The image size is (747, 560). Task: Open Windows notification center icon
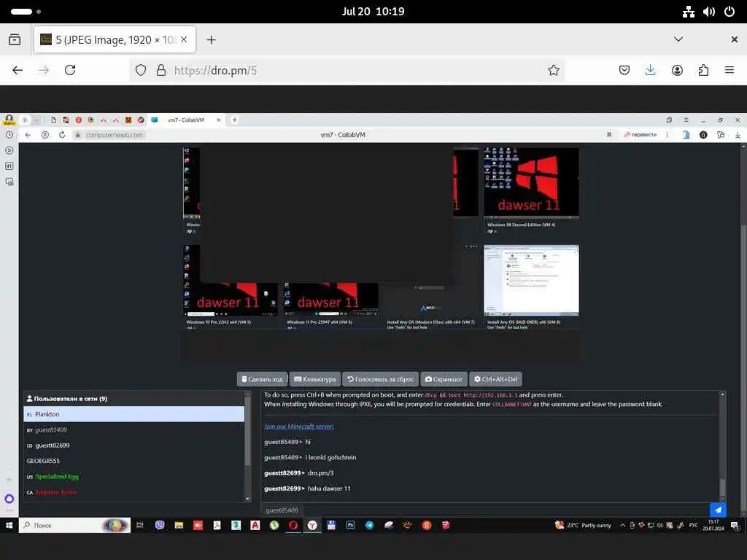coord(735,525)
